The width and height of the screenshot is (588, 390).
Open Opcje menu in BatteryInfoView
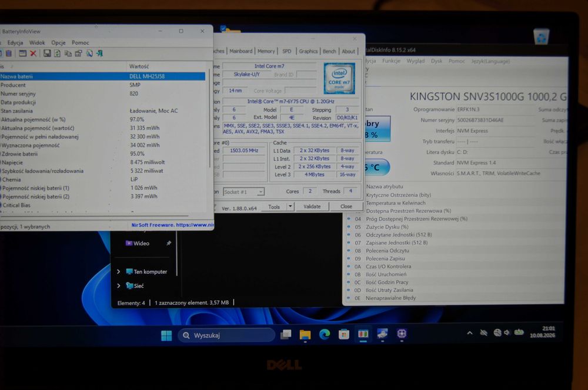pos(58,43)
